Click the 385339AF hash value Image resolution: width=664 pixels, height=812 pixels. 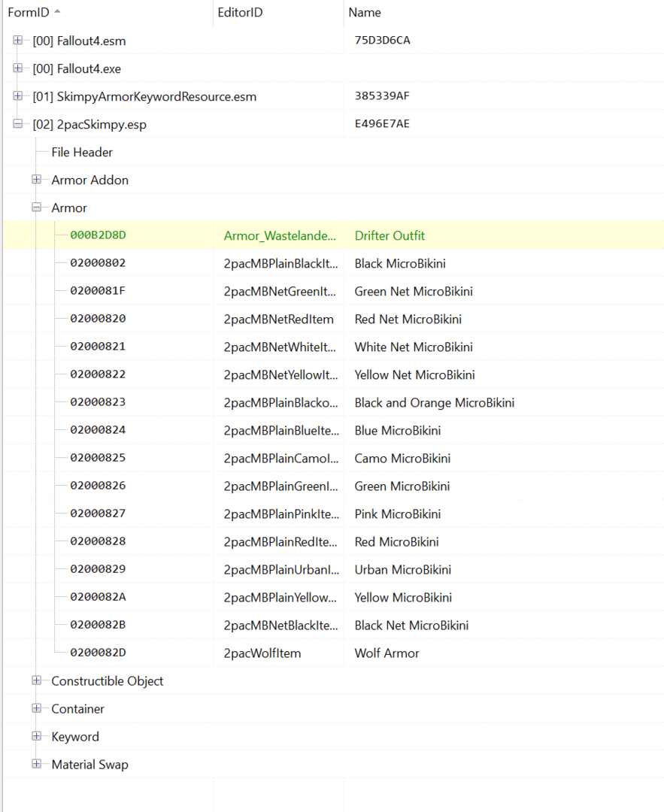point(382,95)
